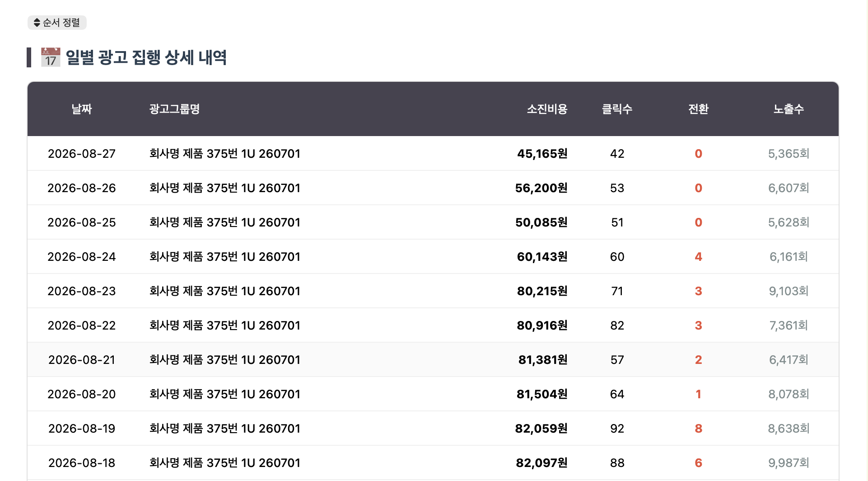
Task: Click the conversion value 1 on 2026-08-20
Action: point(698,394)
